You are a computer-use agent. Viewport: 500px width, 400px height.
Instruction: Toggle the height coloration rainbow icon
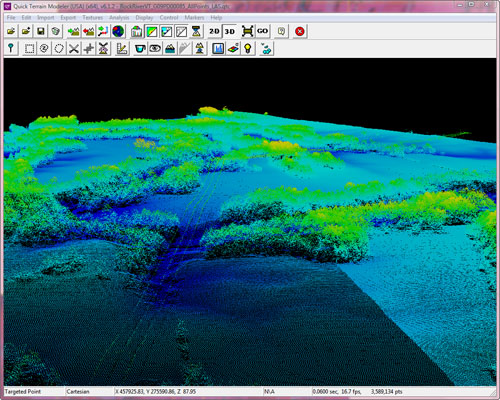(151, 32)
